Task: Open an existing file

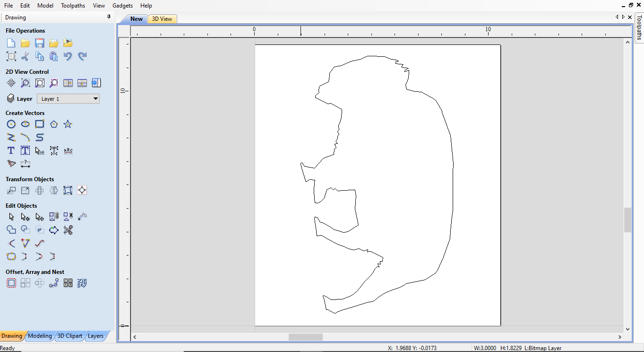Action: coord(26,43)
